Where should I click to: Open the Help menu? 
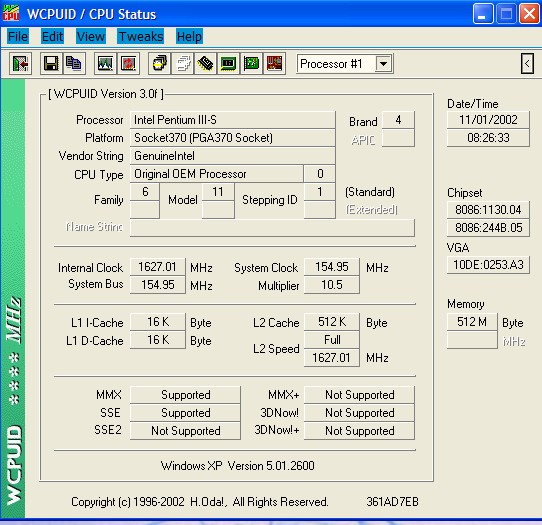click(189, 36)
